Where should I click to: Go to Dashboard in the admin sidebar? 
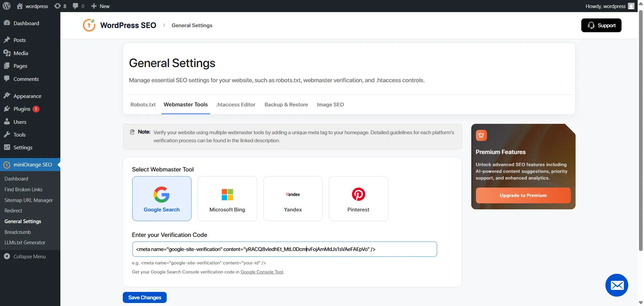pos(30,23)
